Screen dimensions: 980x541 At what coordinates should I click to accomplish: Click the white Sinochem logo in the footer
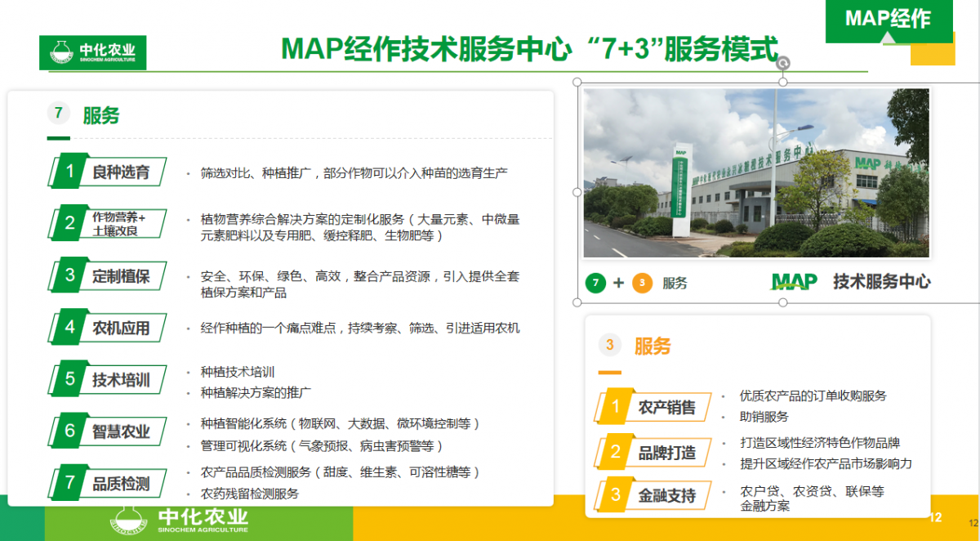[x=179, y=521]
